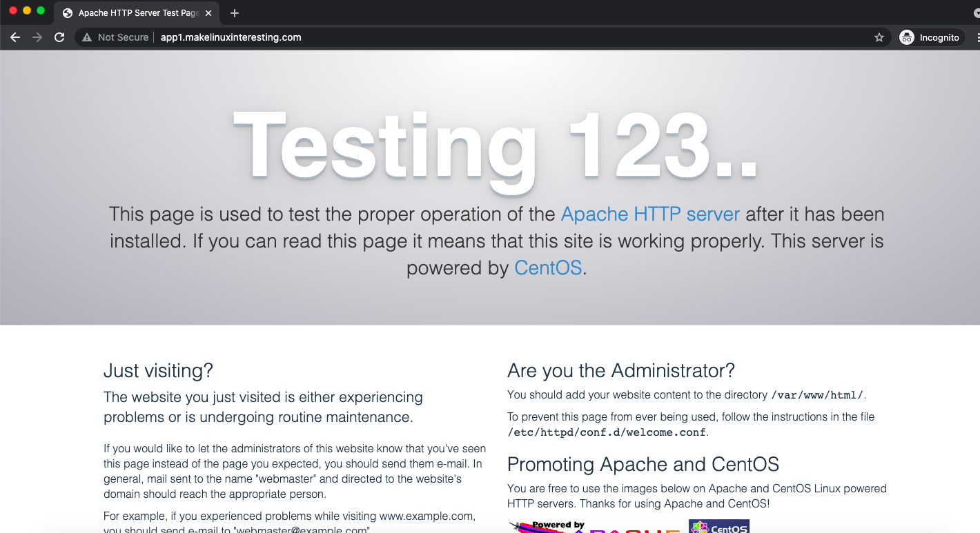Click the Promoting Apache and CentOS heading

pos(643,464)
